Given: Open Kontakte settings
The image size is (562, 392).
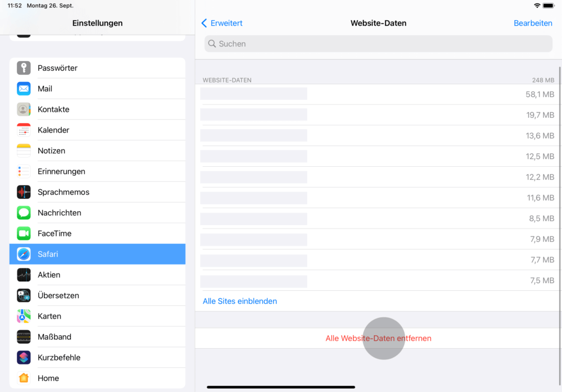Looking at the screenshot, I should [97, 110].
